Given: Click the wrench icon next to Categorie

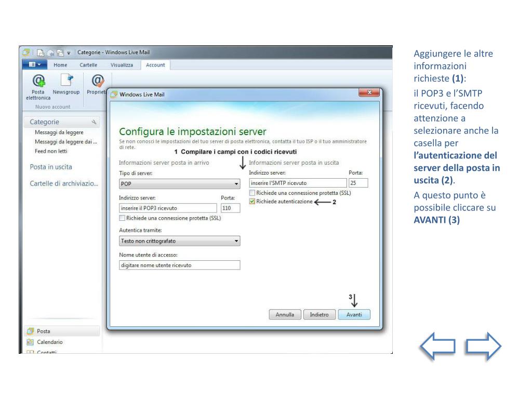Looking at the screenshot, I should (x=94, y=122).
